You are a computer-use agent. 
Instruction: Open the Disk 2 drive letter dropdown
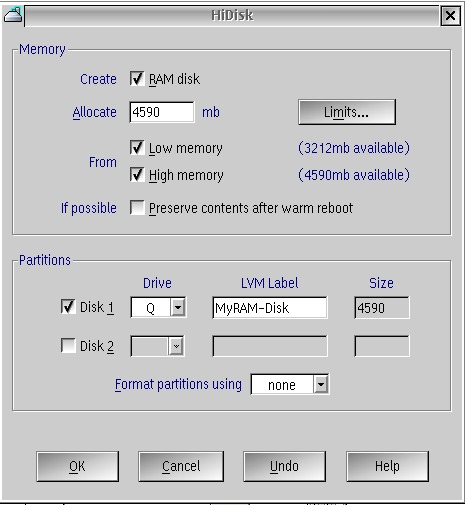click(x=176, y=346)
